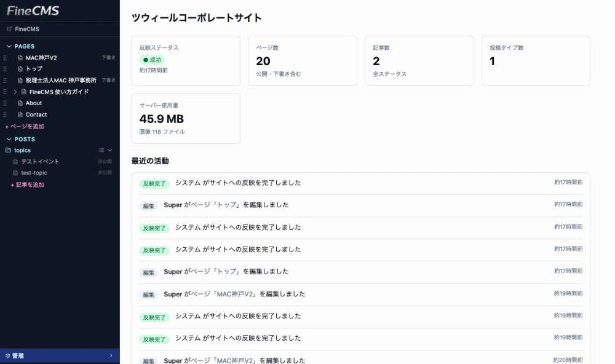
Task: Open the list view icon on topics row
Action: (101, 150)
